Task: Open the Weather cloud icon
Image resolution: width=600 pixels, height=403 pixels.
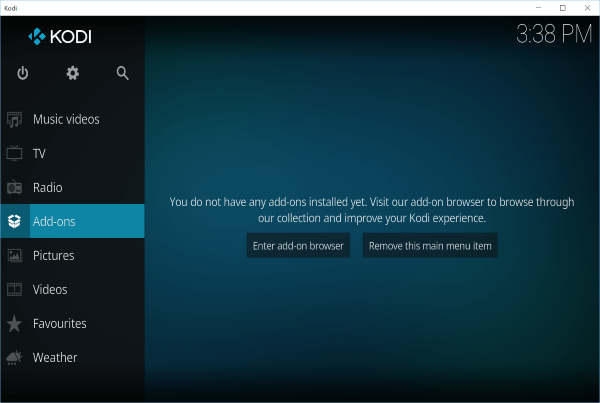Action: (x=15, y=358)
